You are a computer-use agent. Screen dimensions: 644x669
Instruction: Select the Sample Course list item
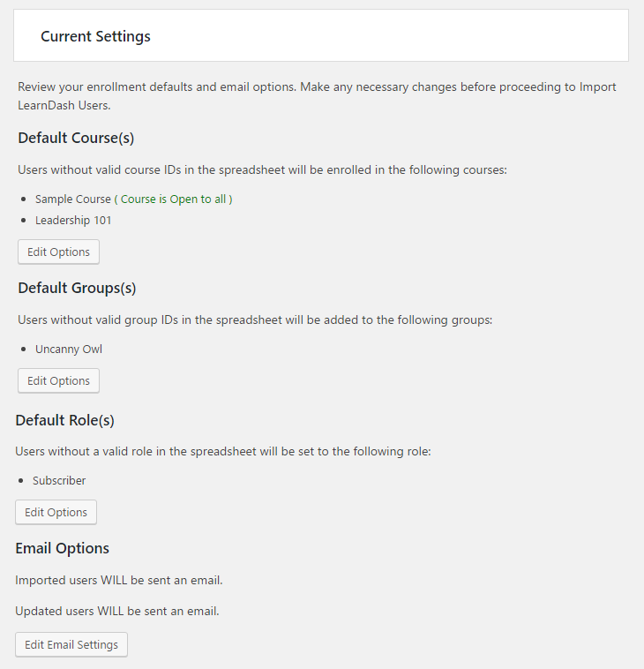73,199
